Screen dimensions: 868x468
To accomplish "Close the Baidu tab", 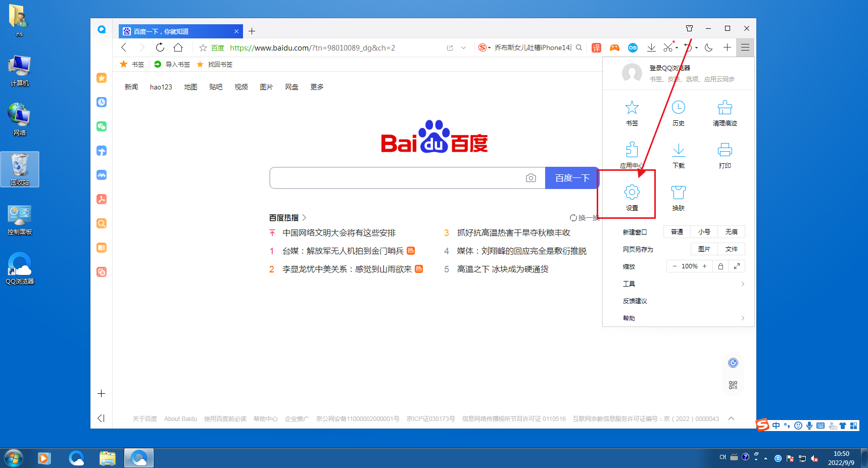I will 236,31.
